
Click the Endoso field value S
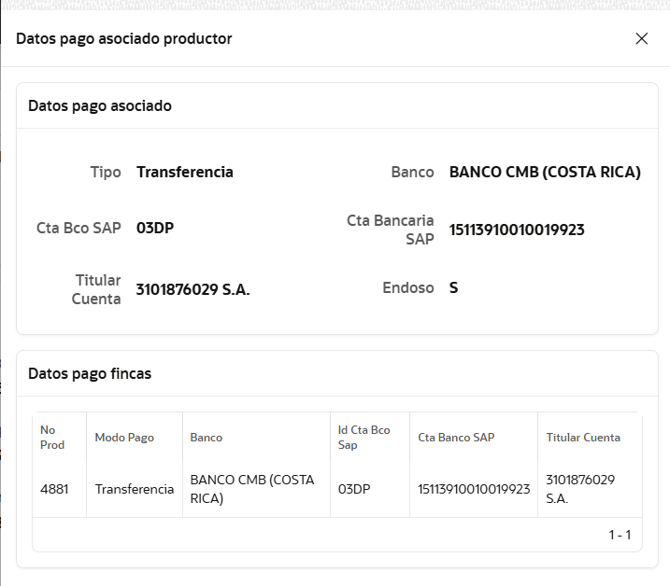(454, 288)
